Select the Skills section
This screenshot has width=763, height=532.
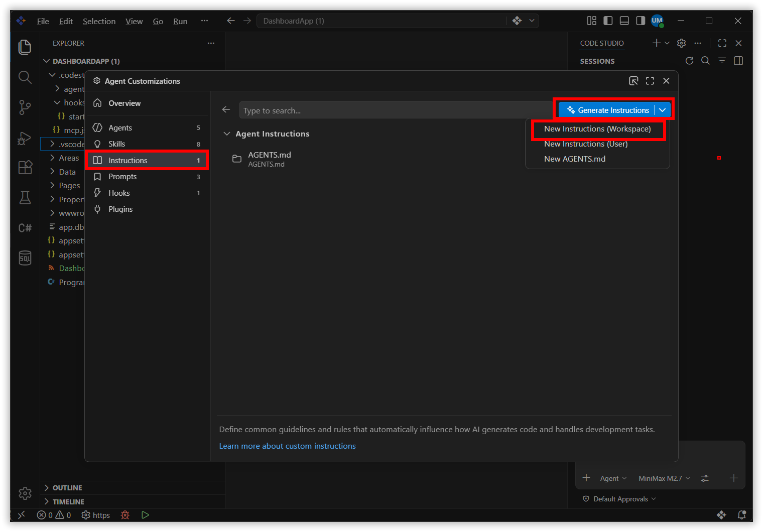click(147, 144)
